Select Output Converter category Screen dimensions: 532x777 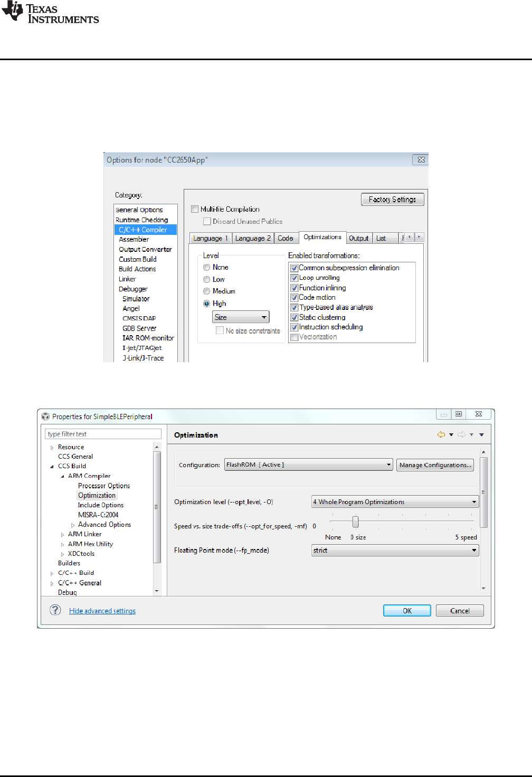[x=145, y=249]
